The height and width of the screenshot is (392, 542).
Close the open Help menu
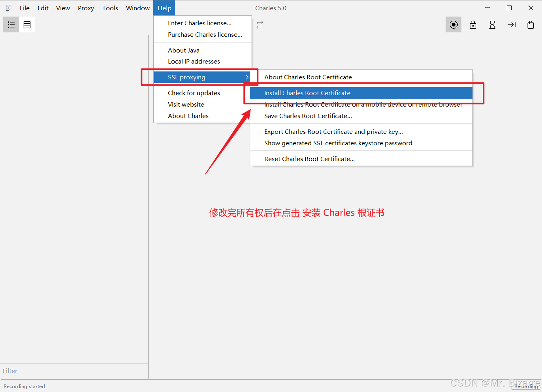pyautogui.click(x=164, y=8)
